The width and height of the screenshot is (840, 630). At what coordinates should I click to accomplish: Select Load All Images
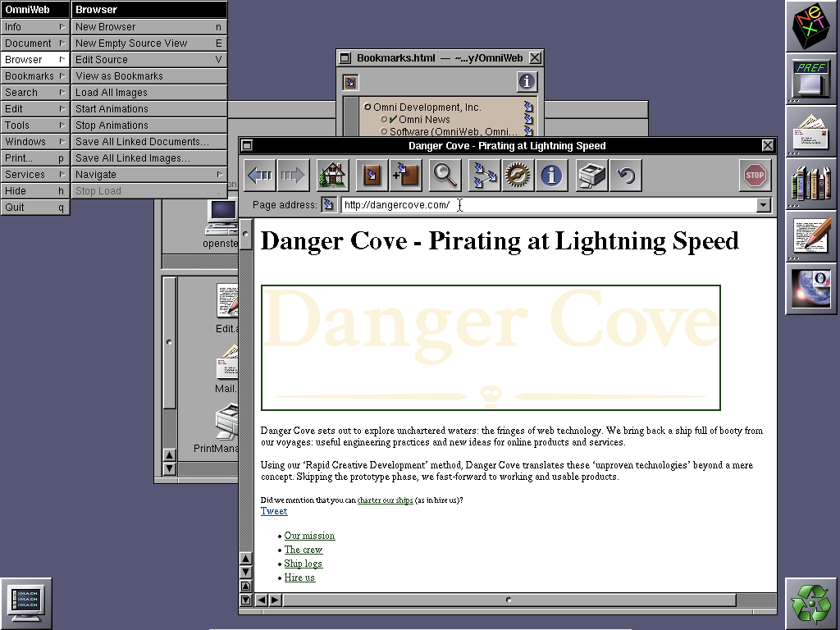pos(149,92)
